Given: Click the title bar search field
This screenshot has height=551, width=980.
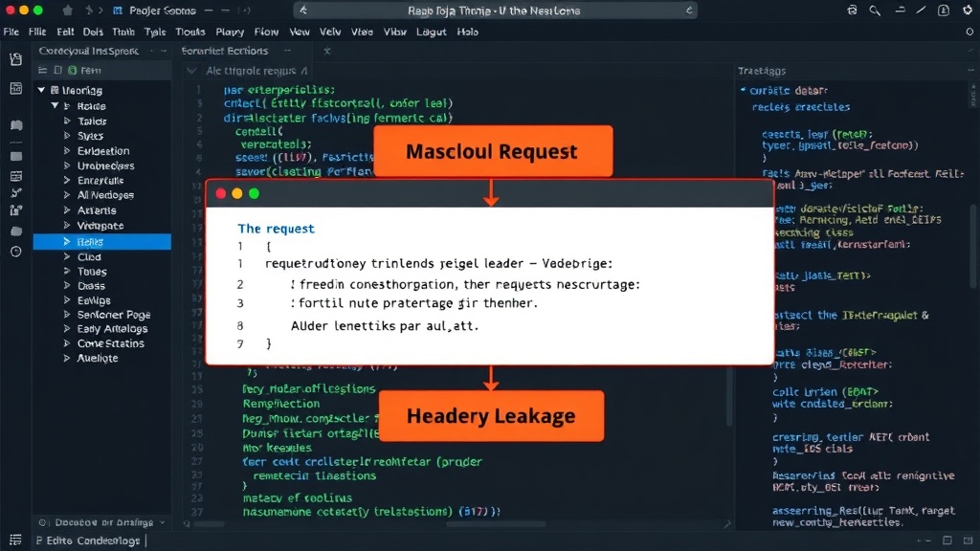Looking at the screenshot, I should [x=495, y=11].
